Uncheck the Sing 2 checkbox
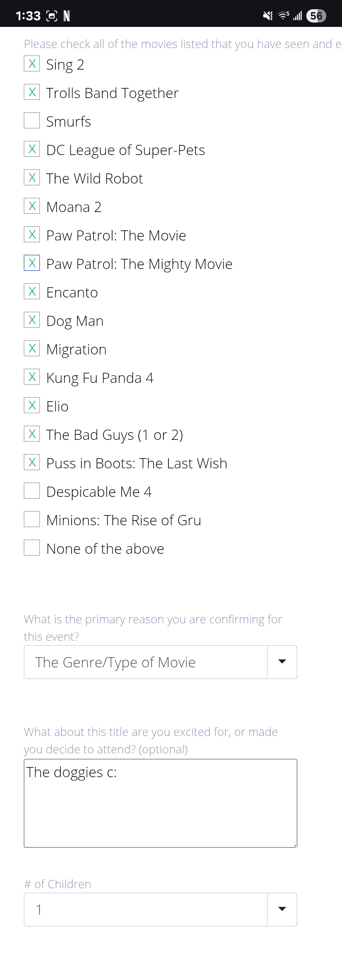342x980 pixels. (x=32, y=64)
